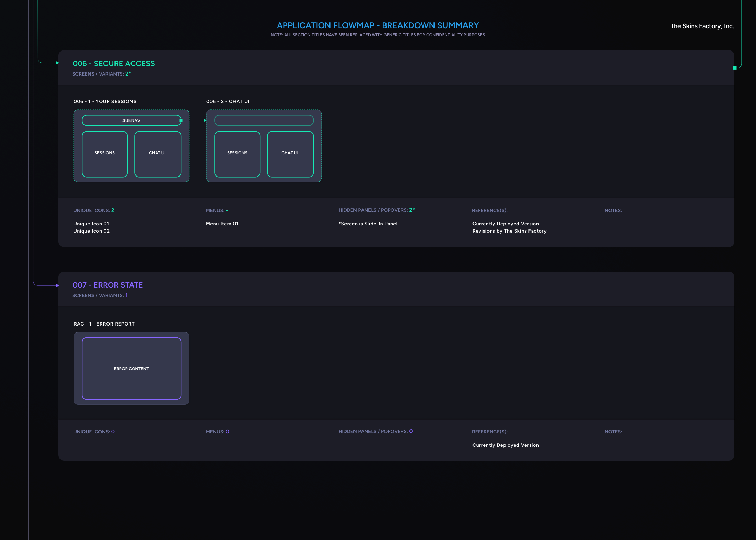Click Unique Icon 01 entry
756x540 pixels.
point(91,224)
